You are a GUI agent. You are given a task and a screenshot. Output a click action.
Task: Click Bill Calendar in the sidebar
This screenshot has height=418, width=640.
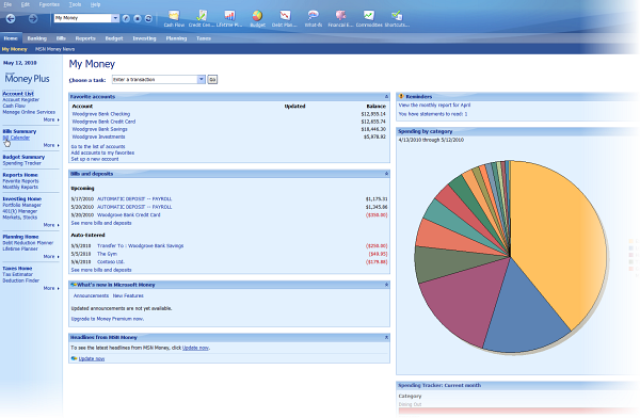pos(17,137)
